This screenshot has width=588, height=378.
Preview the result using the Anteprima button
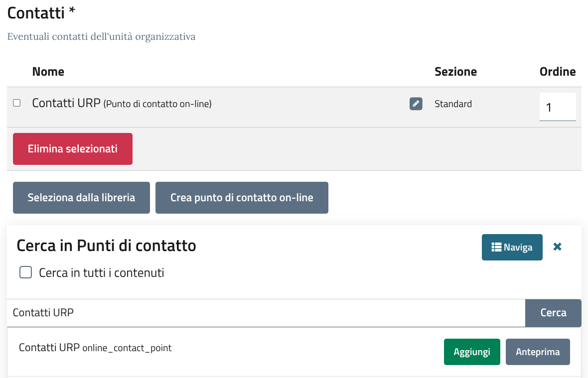click(537, 352)
